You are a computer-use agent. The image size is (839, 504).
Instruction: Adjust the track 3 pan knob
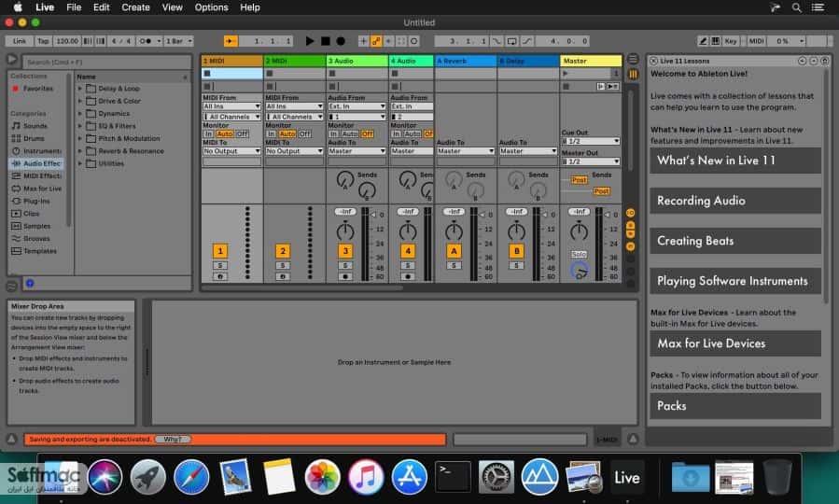tap(345, 231)
